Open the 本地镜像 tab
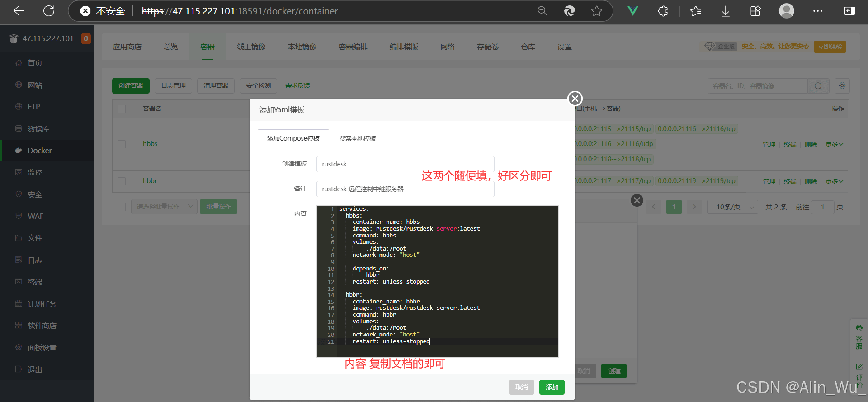Image resolution: width=868 pixels, height=402 pixels. click(302, 47)
